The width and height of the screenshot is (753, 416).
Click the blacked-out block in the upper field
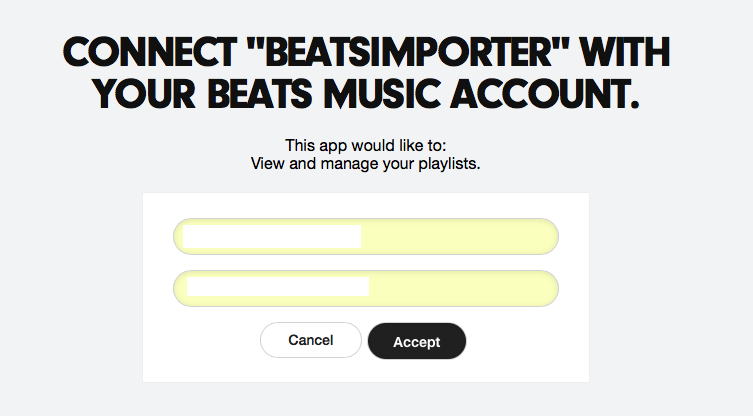[x=271, y=237]
